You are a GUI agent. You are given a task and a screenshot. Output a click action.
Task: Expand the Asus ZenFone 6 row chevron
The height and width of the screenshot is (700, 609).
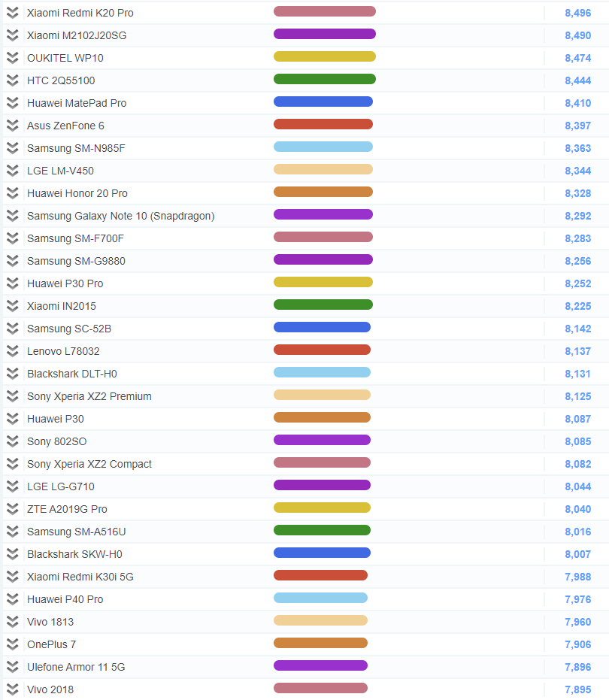[x=13, y=126]
